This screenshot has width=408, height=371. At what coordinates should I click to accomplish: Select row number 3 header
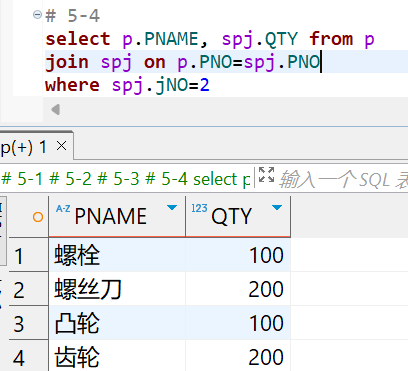tap(28, 323)
